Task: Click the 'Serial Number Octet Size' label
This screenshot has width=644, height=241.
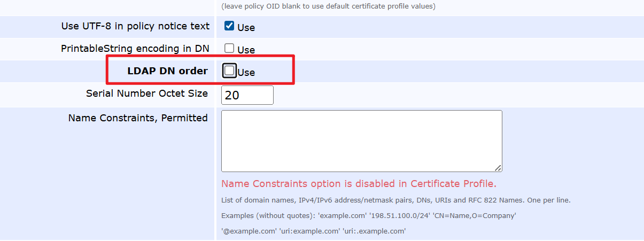Action: click(x=147, y=94)
